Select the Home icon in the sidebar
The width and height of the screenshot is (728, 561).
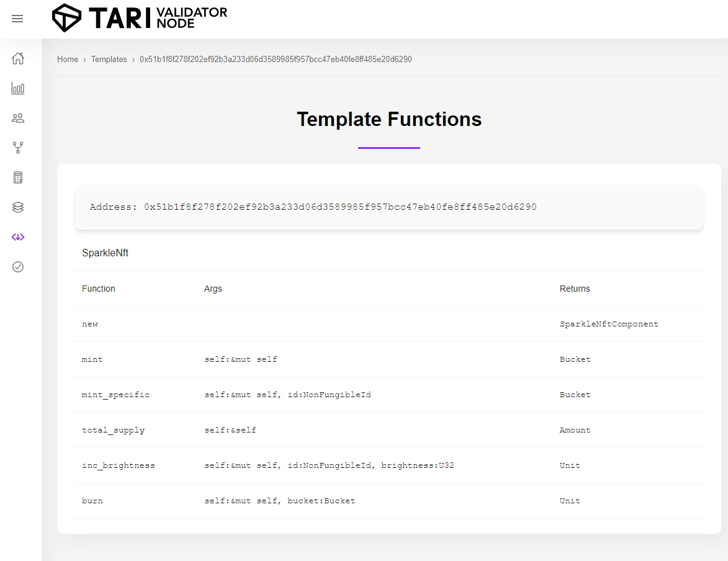[18, 58]
